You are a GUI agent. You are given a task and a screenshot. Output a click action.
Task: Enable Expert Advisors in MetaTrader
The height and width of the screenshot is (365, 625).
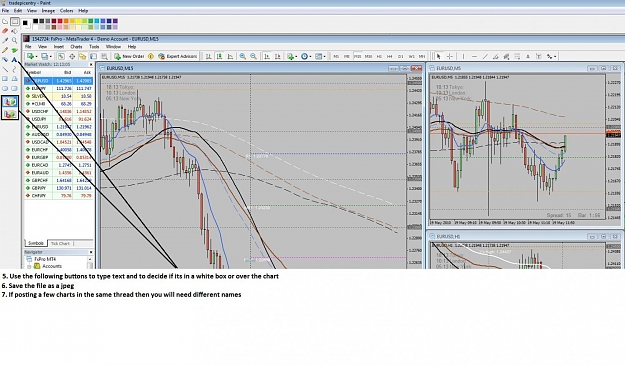point(178,57)
